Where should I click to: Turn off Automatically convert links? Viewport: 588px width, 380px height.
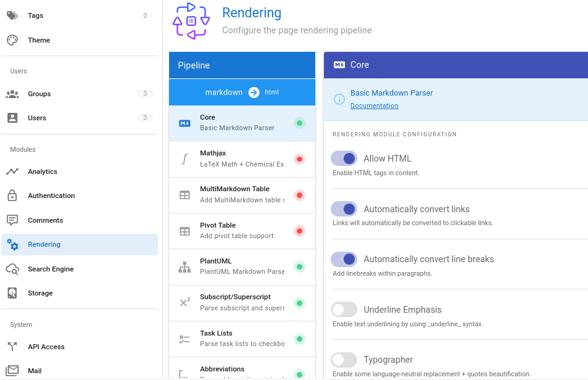344,209
